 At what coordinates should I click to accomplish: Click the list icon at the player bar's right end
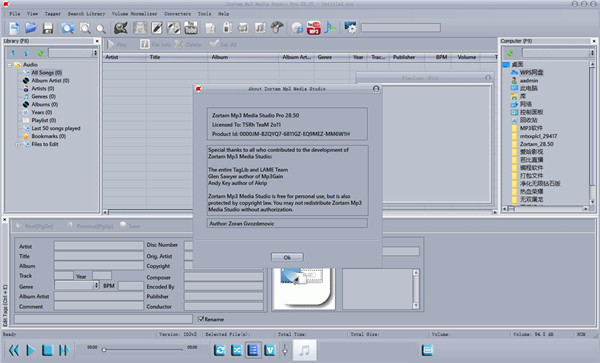427,350
